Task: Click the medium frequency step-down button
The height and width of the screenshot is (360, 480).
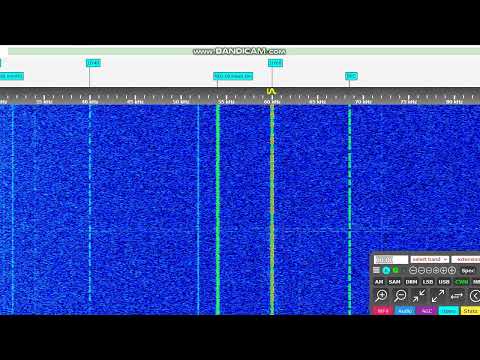Action: [421, 270]
